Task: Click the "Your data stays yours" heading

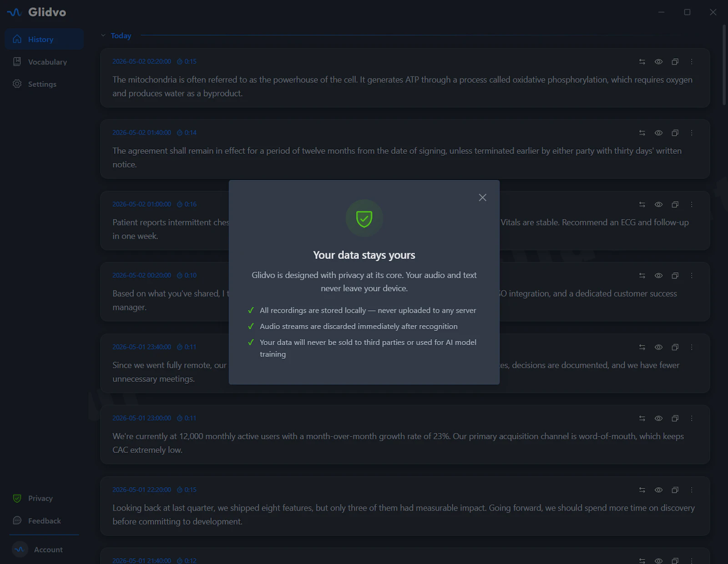Action: pyautogui.click(x=364, y=255)
